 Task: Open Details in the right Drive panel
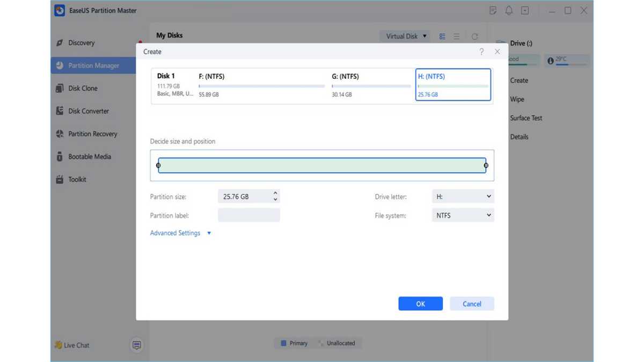(x=519, y=137)
